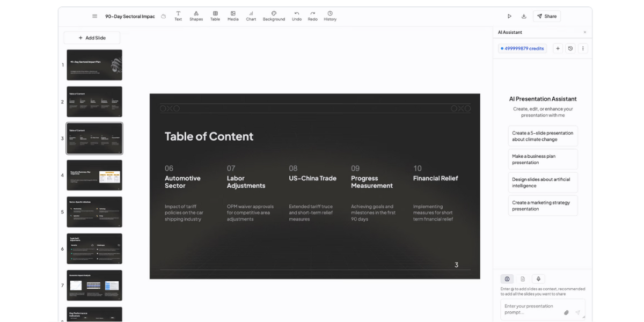Click the microphone icon for voice input
The width and height of the screenshot is (644, 322).
(x=538, y=279)
